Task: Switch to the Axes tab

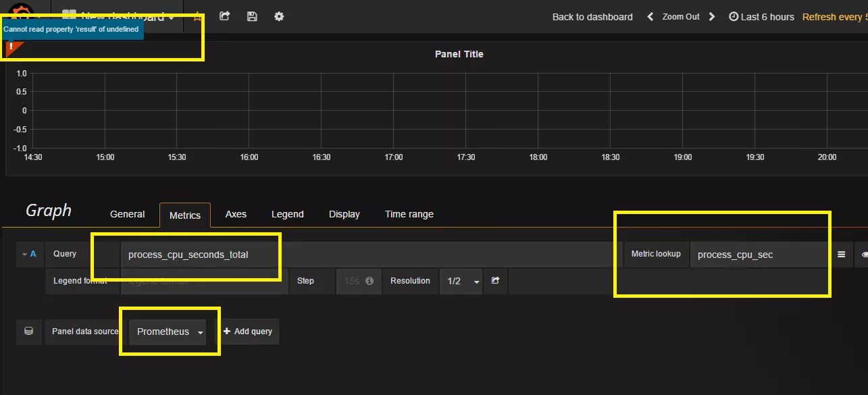Action: 236,214
